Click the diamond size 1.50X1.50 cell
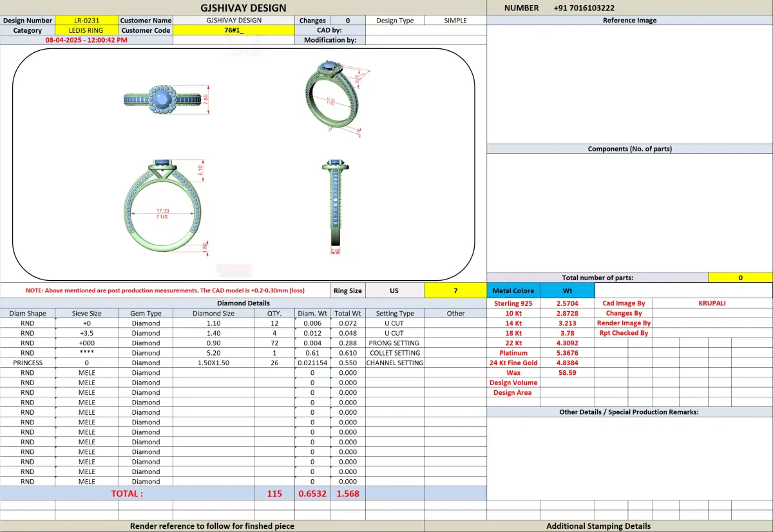Viewport: 773px width, 532px height. point(214,363)
